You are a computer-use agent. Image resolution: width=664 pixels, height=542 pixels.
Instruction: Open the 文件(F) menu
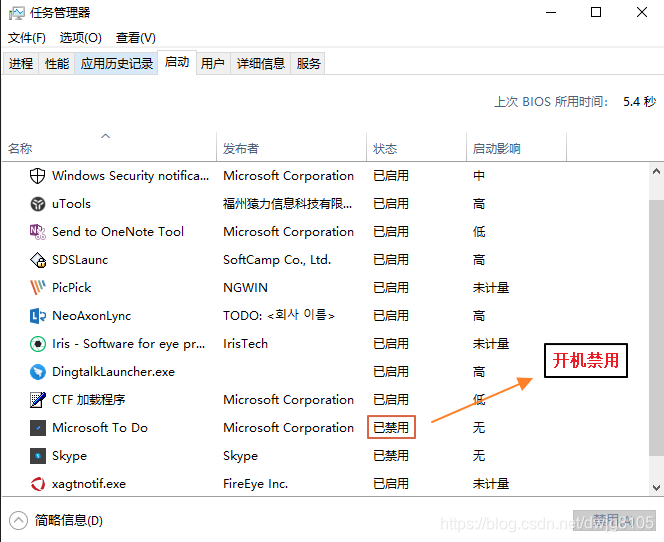(x=27, y=38)
